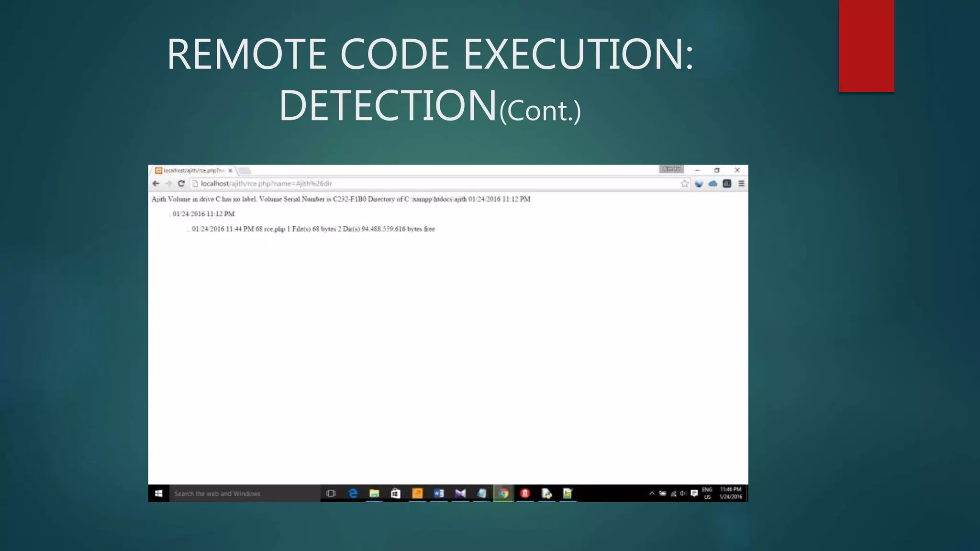Screen dimensions: 980x551
Task: Open the Wi-Fi network tray icon
Action: [673, 494]
